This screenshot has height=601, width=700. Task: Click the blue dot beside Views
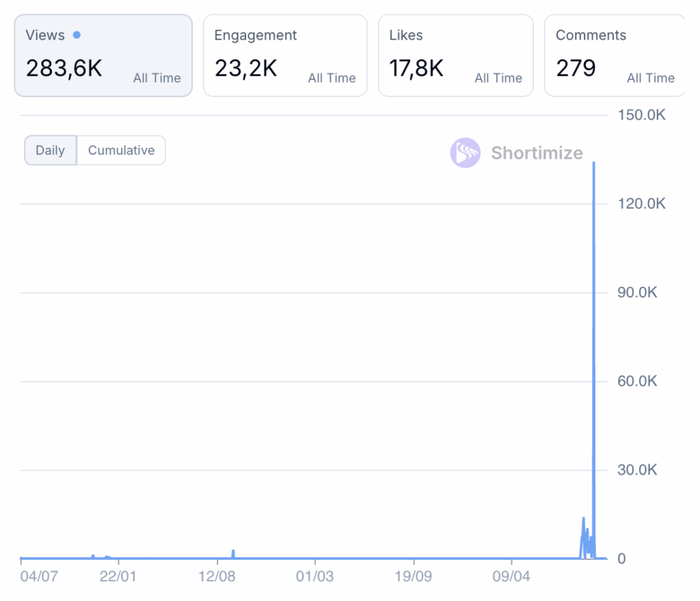(77, 35)
